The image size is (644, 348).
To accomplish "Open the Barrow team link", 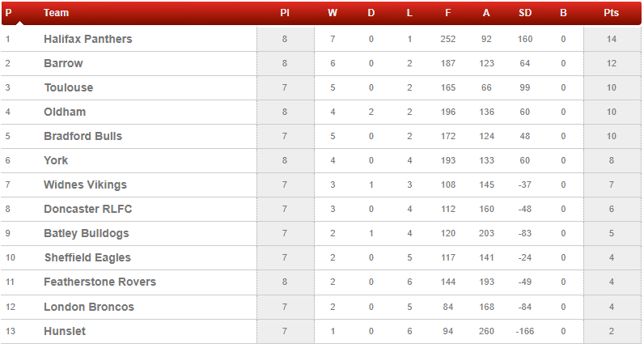I will (63, 63).
